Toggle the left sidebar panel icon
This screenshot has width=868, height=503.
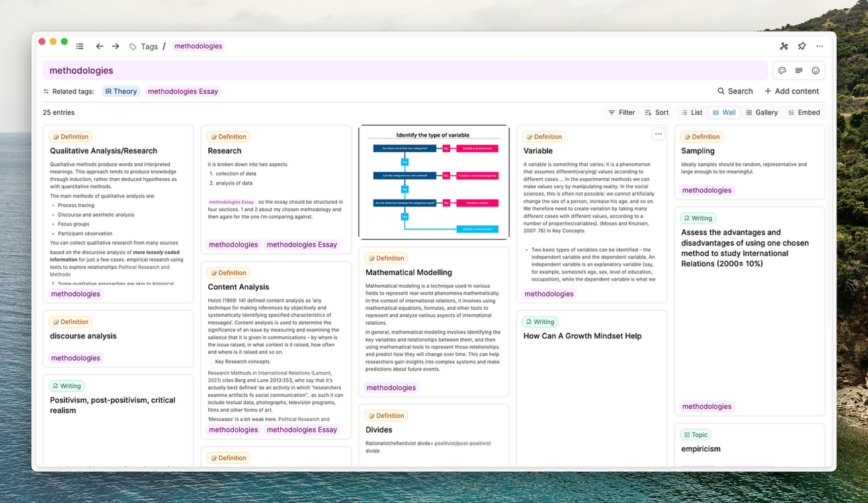80,46
